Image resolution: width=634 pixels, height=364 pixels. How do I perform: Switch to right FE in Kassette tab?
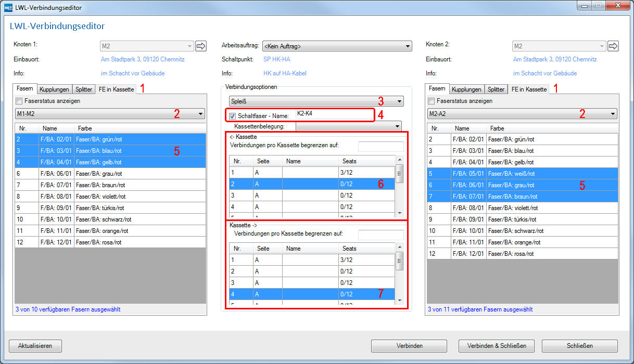point(529,89)
